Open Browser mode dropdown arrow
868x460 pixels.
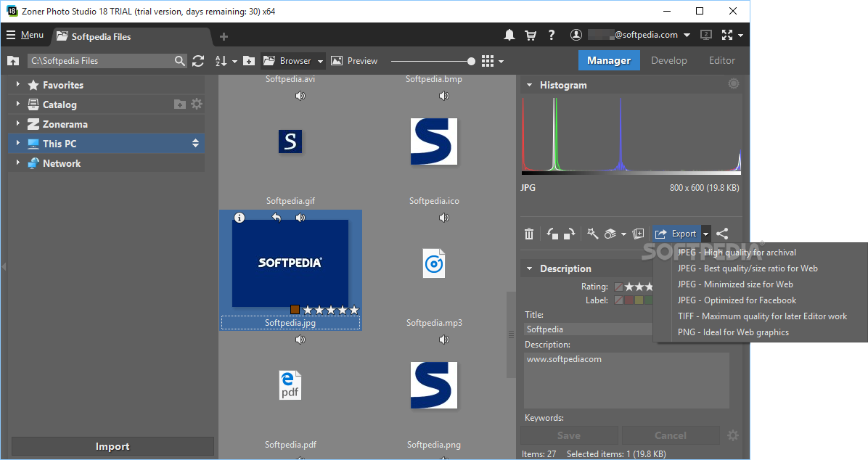tap(321, 62)
